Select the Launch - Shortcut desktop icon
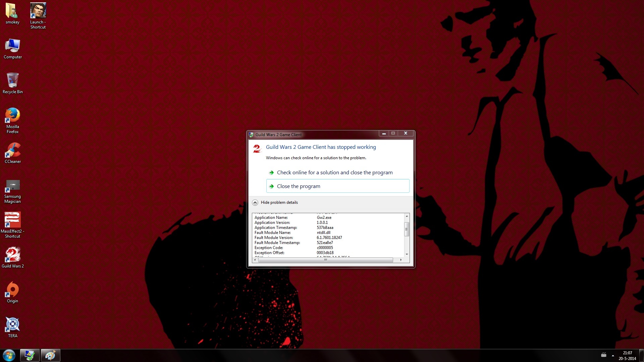This screenshot has height=362, width=644. [38, 16]
